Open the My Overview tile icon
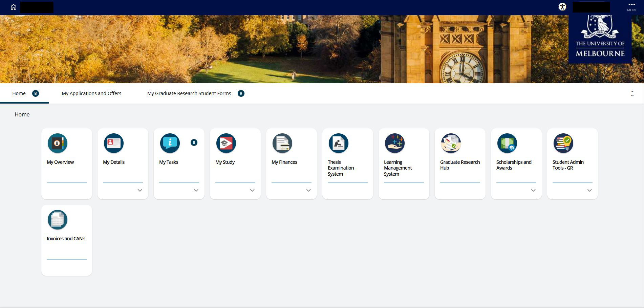644x308 pixels. (58, 143)
